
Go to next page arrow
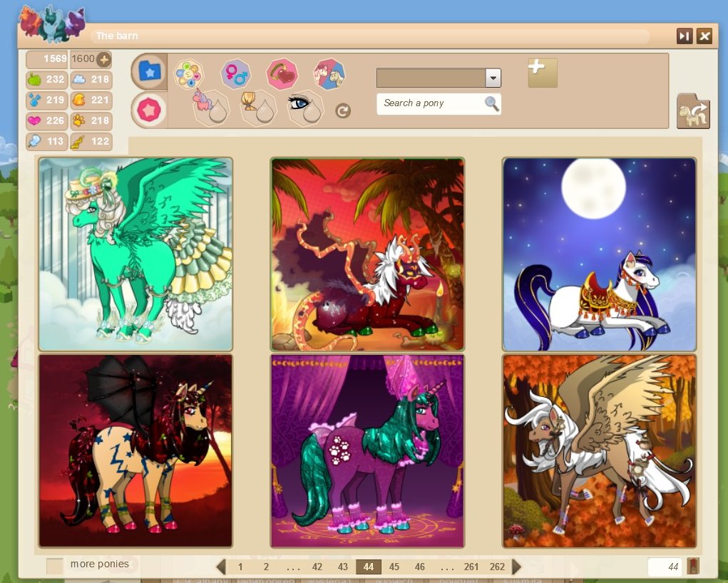[516, 567]
